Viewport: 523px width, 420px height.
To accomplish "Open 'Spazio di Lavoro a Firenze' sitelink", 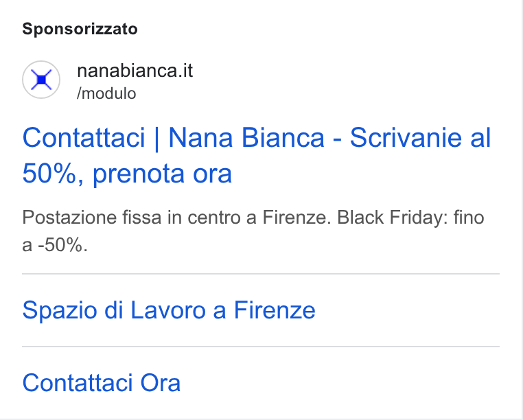I will tap(169, 310).
